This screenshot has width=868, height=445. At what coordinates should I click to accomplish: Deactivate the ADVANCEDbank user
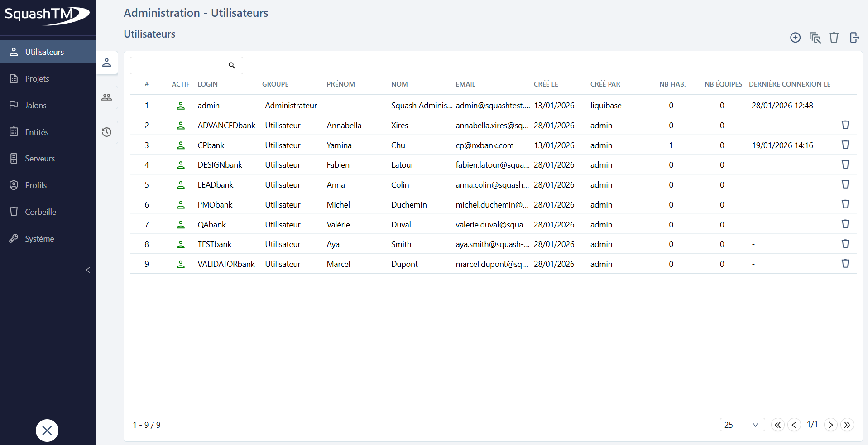point(181,126)
